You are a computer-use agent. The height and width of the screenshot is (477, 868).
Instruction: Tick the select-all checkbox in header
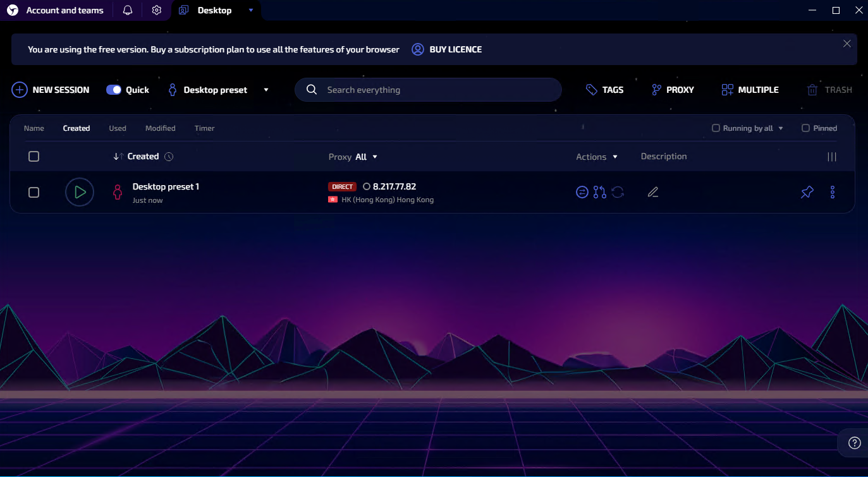[x=34, y=156]
